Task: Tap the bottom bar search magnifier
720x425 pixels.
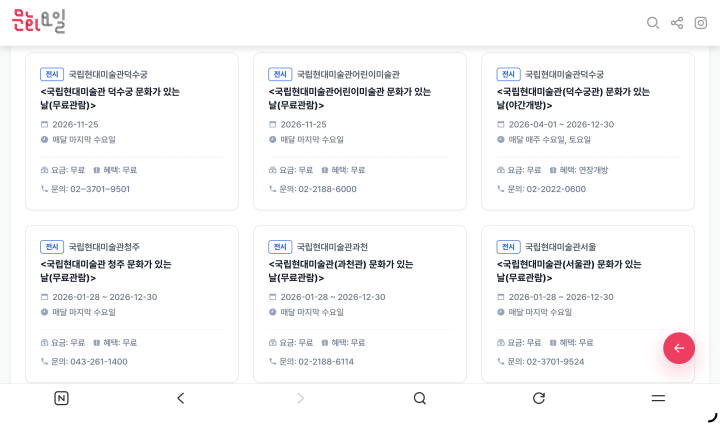Action: [x=420, y=398]
